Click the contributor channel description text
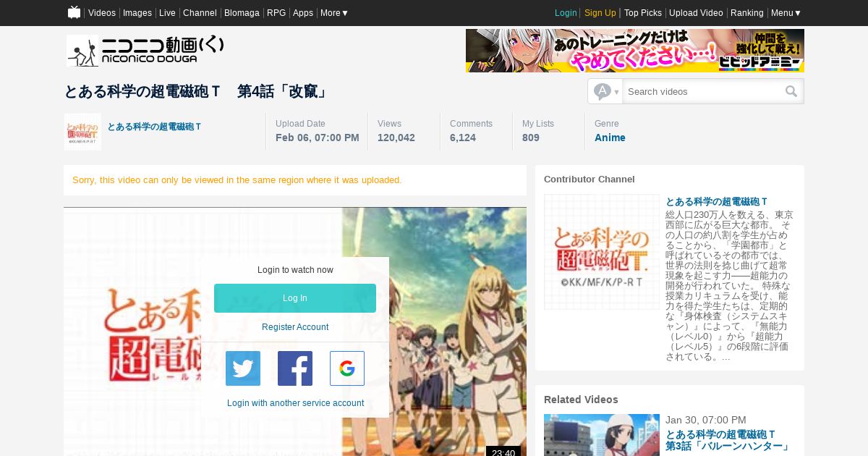This screenshot has width=868, height=456. (729, 285)
